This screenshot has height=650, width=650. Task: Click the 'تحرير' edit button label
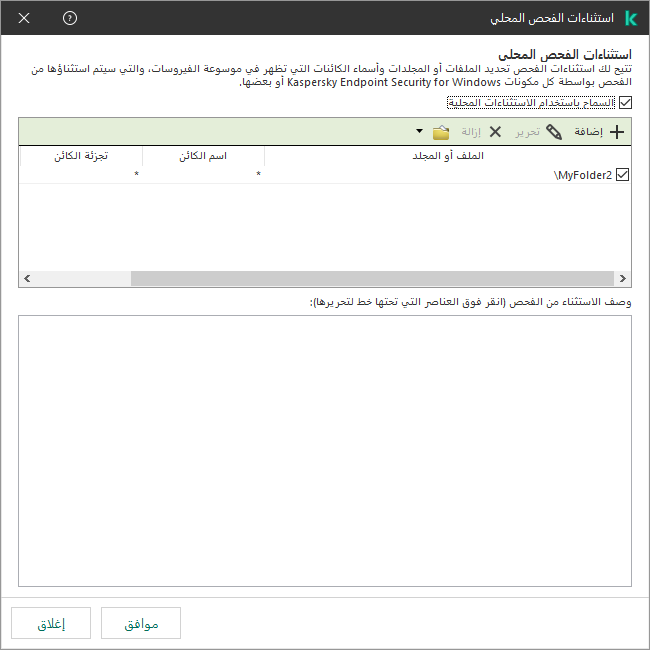coord(527,131)
